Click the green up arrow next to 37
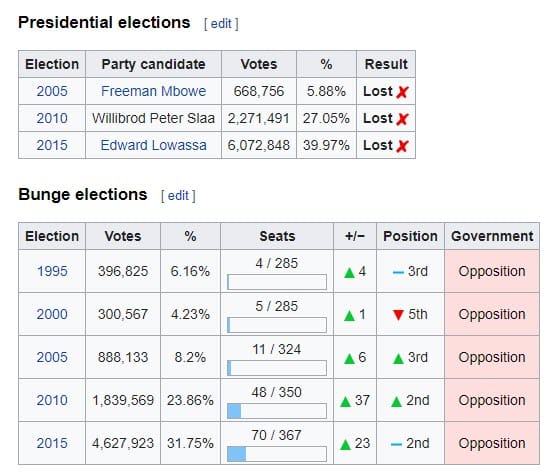The height and width of the screenshot is (472, 559). [345, 401]
